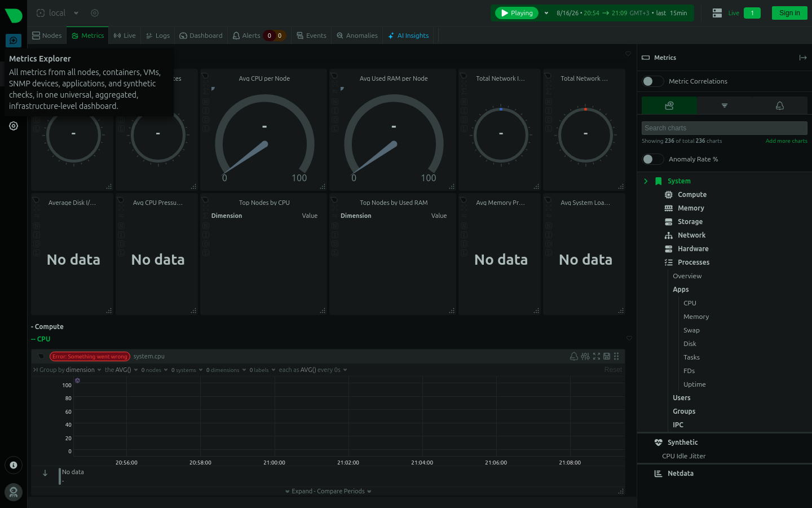Open the space settings gear beside local

coord(95,13)
